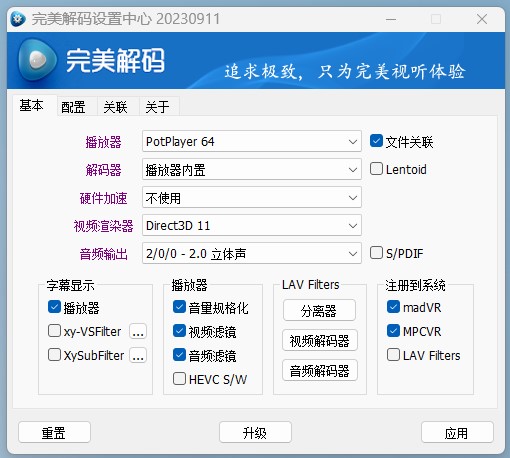Click the 完美解码 logo in the banner

91,60
